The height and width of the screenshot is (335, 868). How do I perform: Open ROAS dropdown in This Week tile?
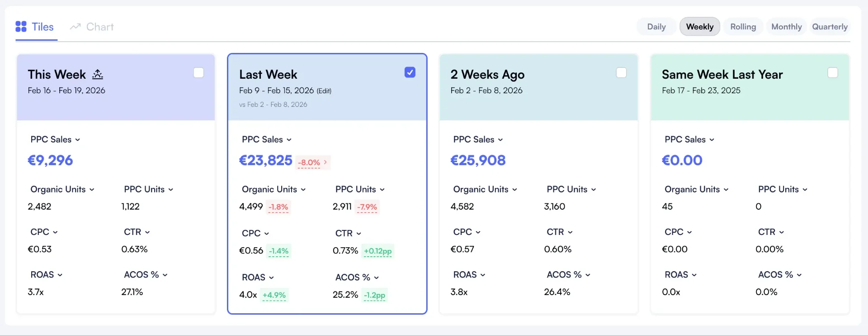click(x=47, y=275)
